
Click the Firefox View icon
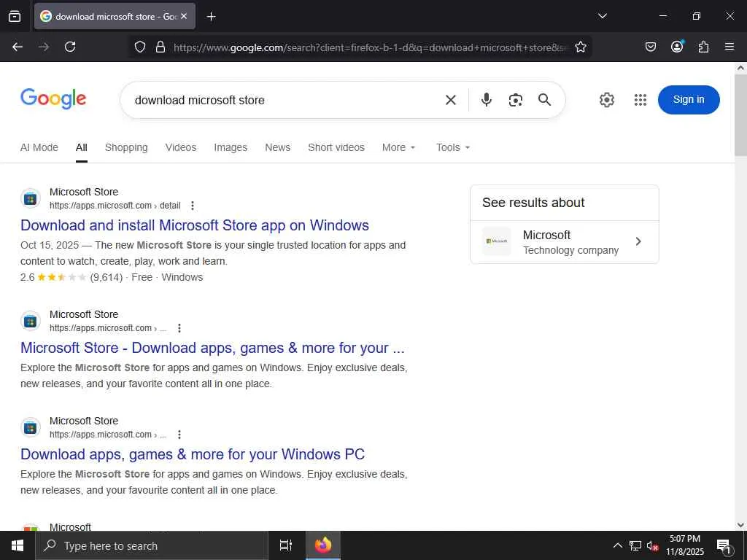coord(15,16)
